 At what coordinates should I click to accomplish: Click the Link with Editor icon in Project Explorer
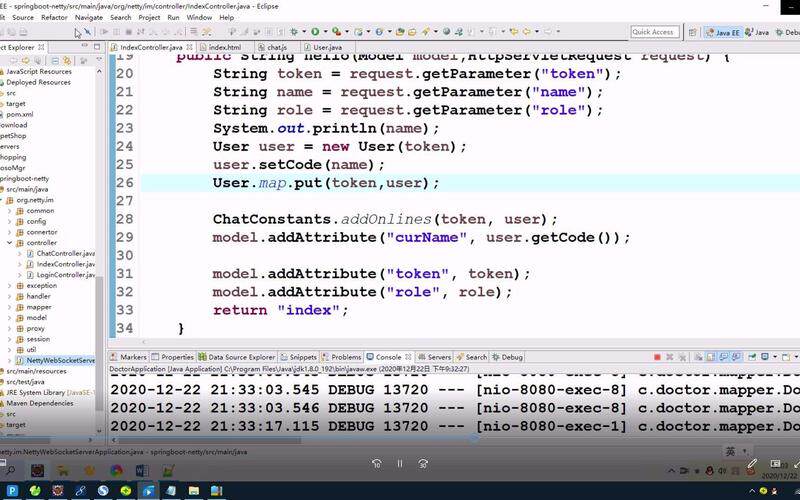(x=66, y=61)
